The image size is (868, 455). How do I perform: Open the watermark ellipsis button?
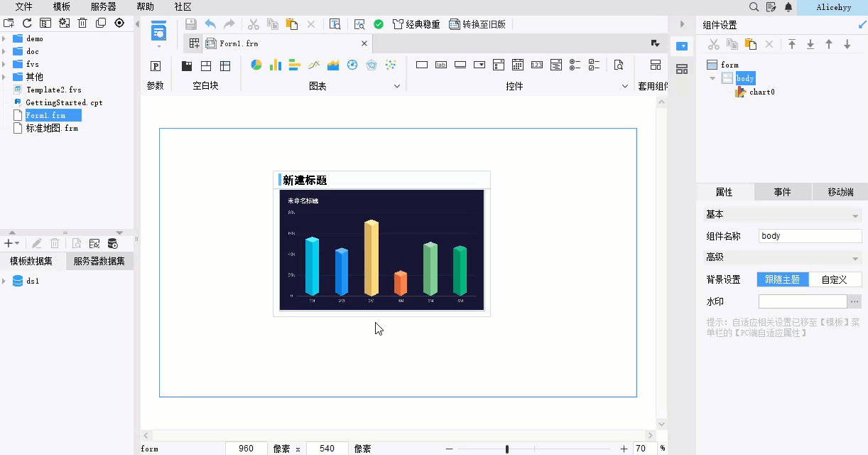pyautogui.click(x=855, y=301)
